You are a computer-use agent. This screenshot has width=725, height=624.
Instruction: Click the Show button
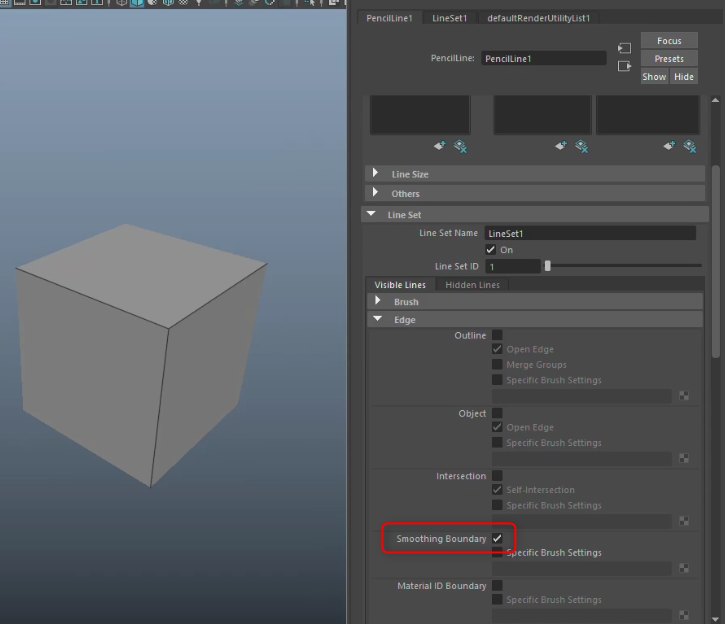pyautogui.click(x=654, y=77)
